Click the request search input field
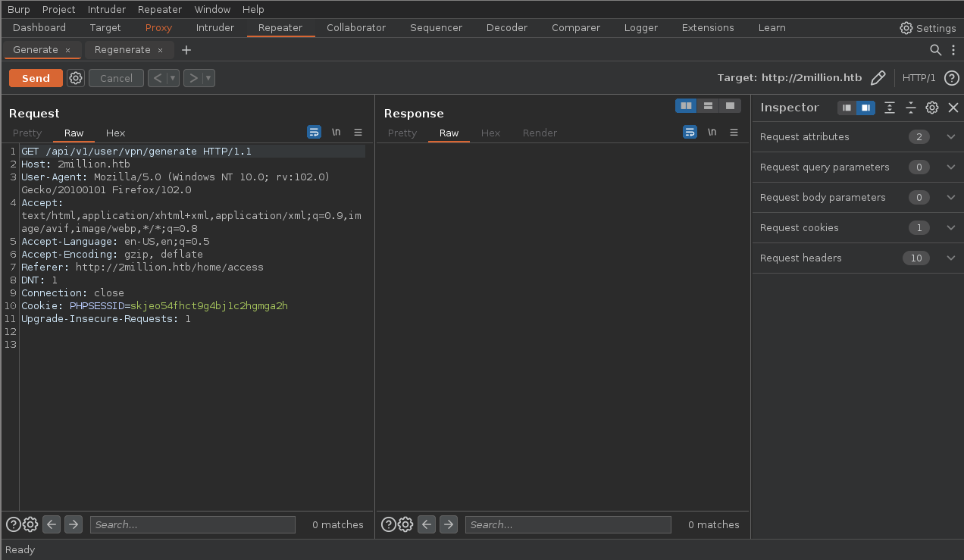964x560 pixels. [192, 524]
